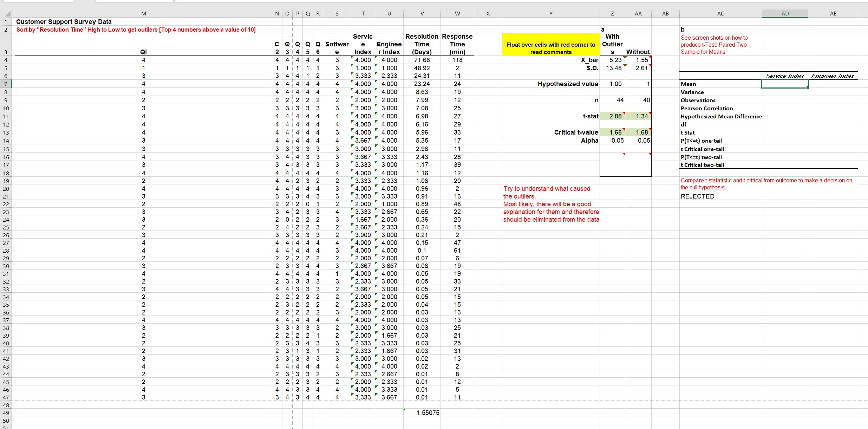Click the 'df' row label
Image resolution: width=868 pixels, height=429 pixels.
tap(683, 125)
